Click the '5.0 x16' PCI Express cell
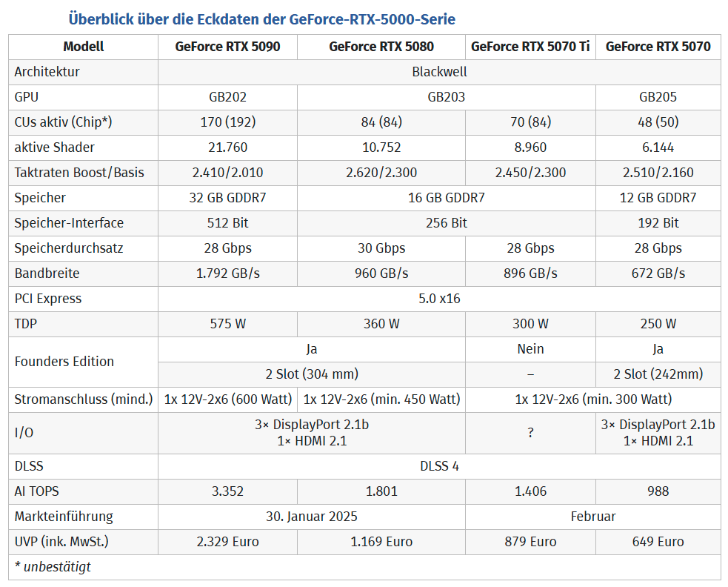The image size is (728, 587). [x=439, y=299]
